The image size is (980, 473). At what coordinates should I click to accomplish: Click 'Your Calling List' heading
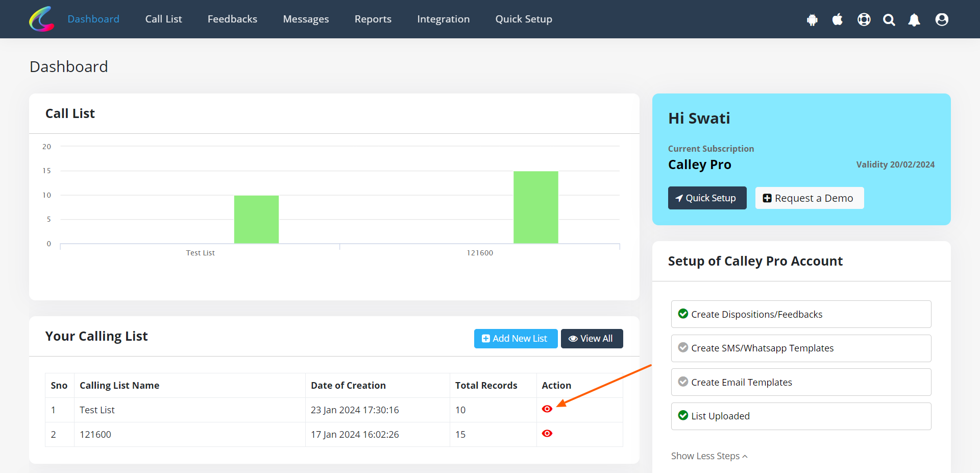[x=96, y=336]
